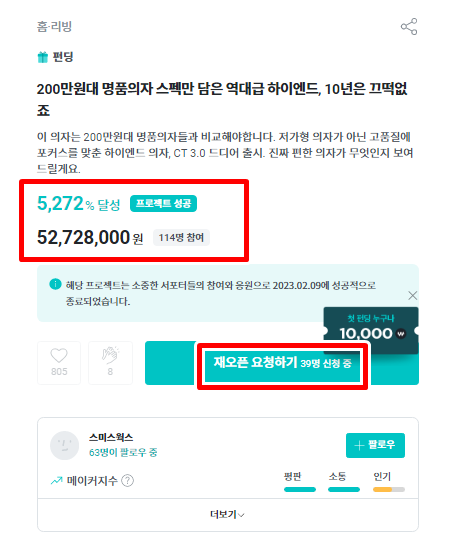Viewport: 459px width, 557px height.
Task: Click the 프로젝트 성공 badge
Action: coord(163,204)
